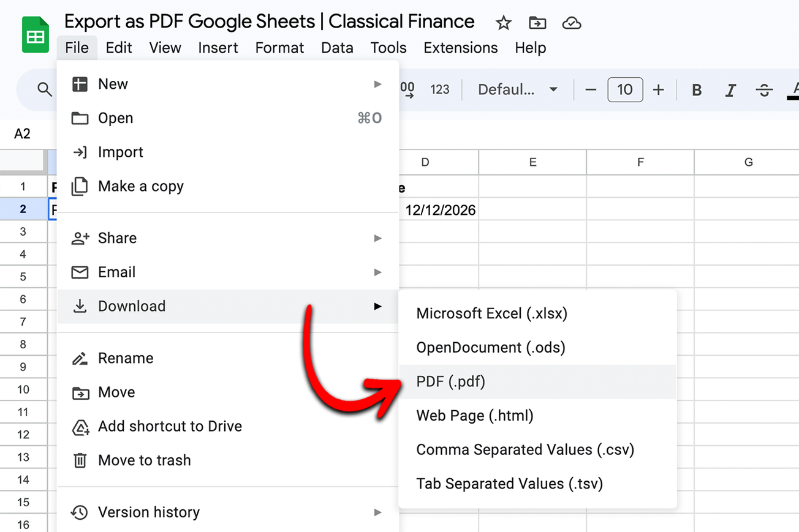Open the Move folder icon beside the title
799x532 pixels.
point(538,23)
